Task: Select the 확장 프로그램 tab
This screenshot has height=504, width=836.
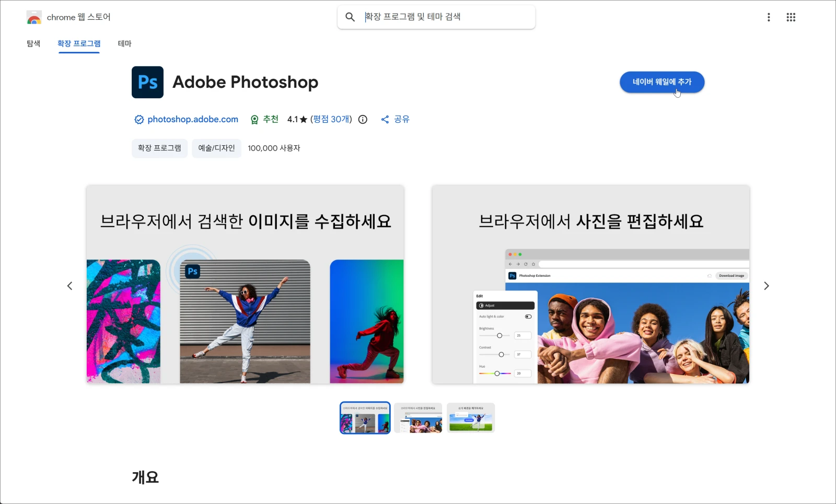Action: pos(78,44)
